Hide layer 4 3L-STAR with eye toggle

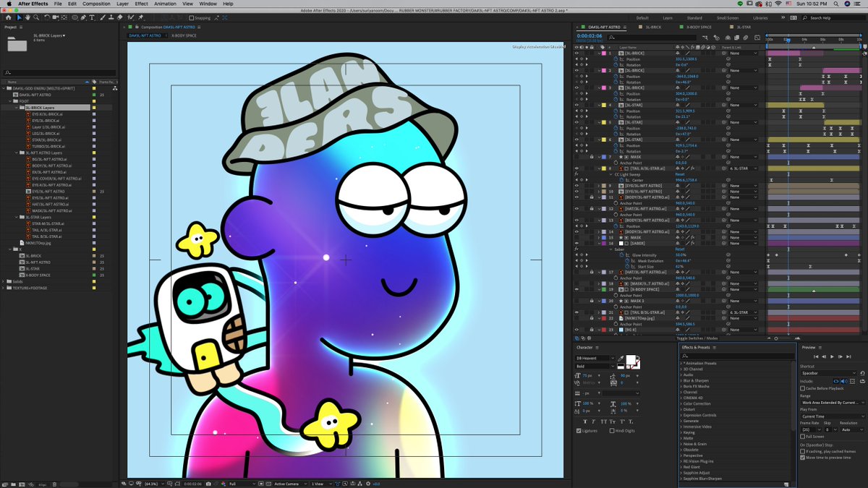pos(576,105)
